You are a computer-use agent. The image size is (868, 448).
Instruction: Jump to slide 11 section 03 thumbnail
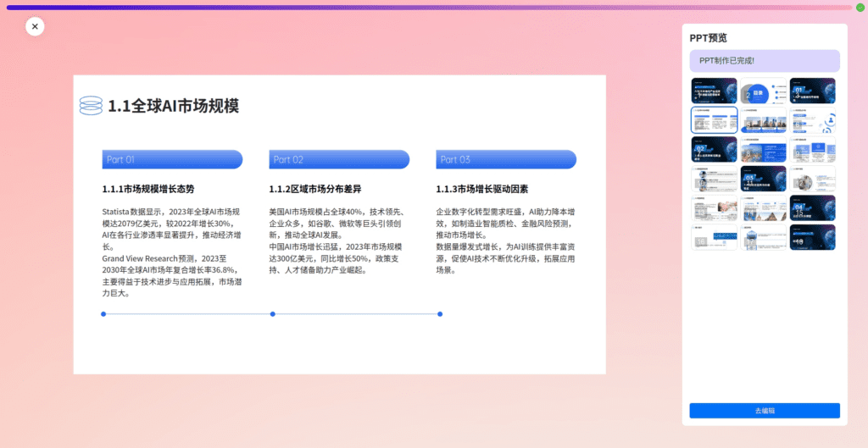click(x=763, y=179)
